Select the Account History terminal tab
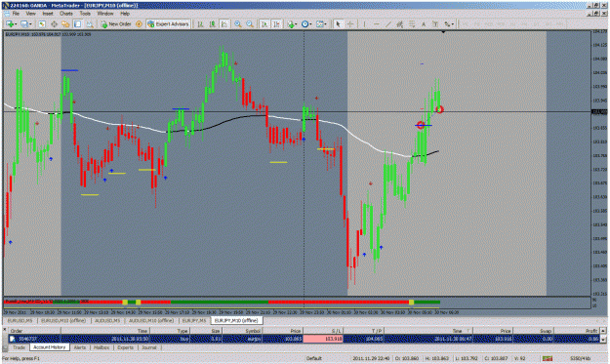This screenshot has height=364, width=610. tap(50, 347)
